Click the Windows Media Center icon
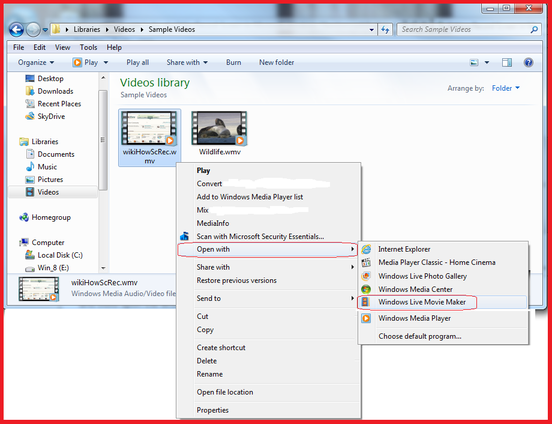Screen dimensions: 552x424 coord(366,289)
